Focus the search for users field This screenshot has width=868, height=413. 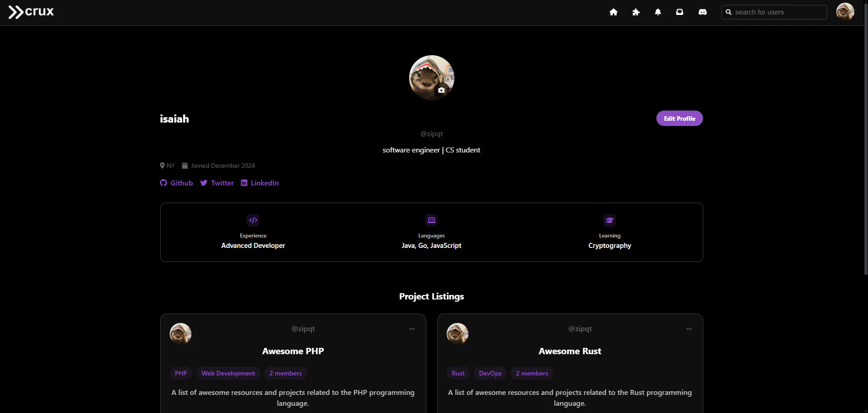(774, 12)
